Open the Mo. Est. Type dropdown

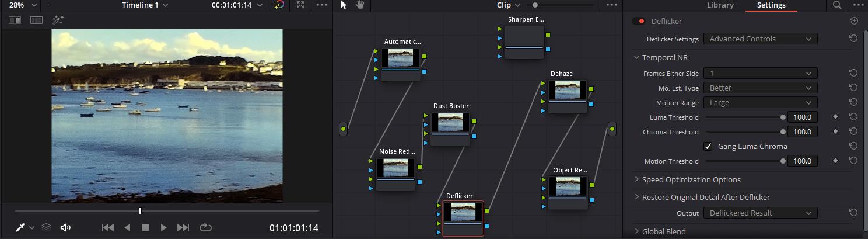coord(760,88)
